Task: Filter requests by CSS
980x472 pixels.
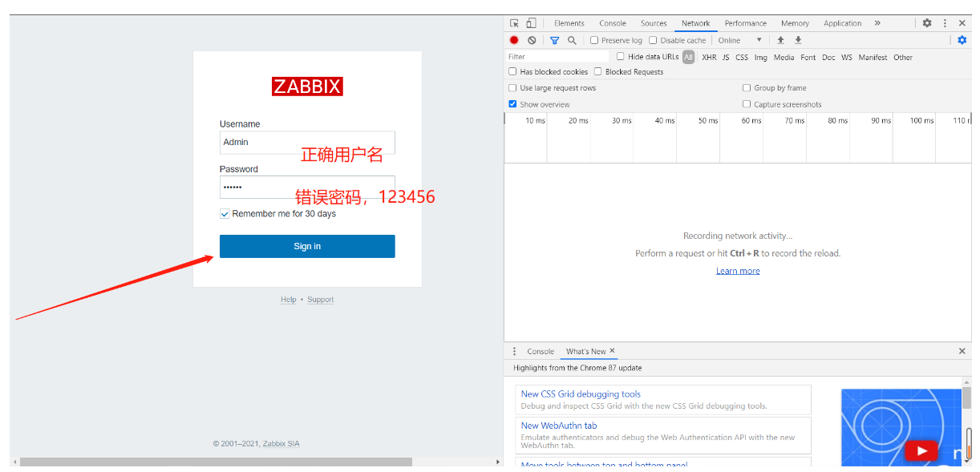Action: tap(742, 58)
